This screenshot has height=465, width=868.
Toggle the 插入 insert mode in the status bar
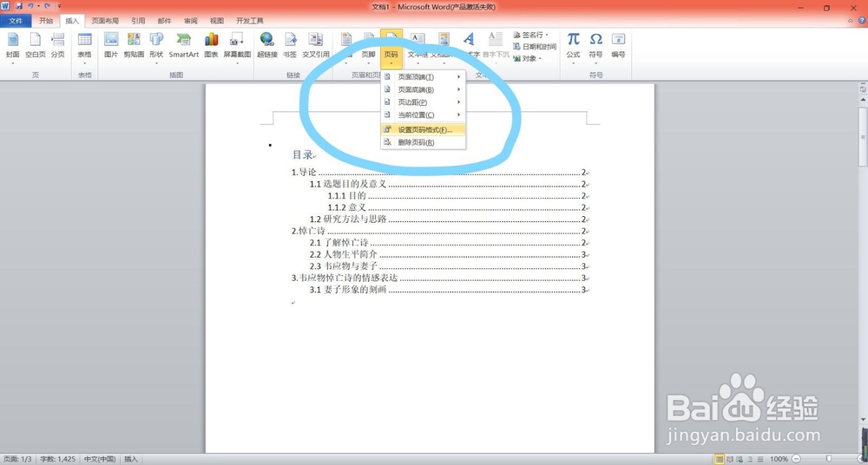pos(131,459)
